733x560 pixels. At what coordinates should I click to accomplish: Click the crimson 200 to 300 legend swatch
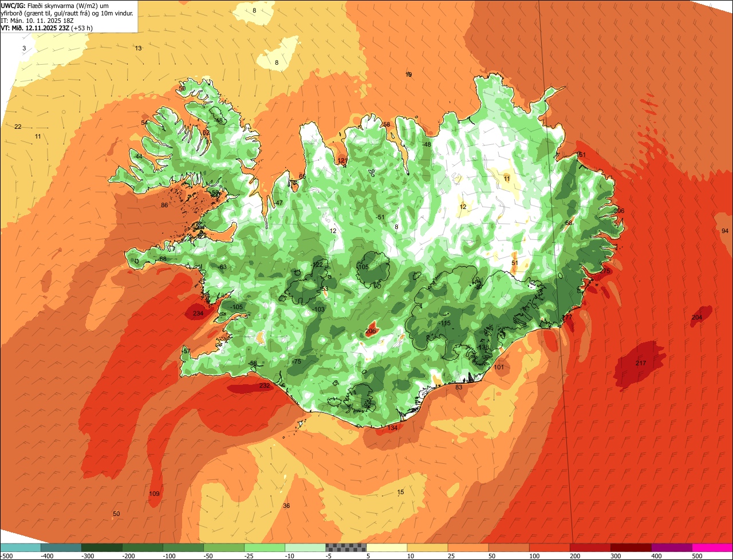click(x=590, y=547)
